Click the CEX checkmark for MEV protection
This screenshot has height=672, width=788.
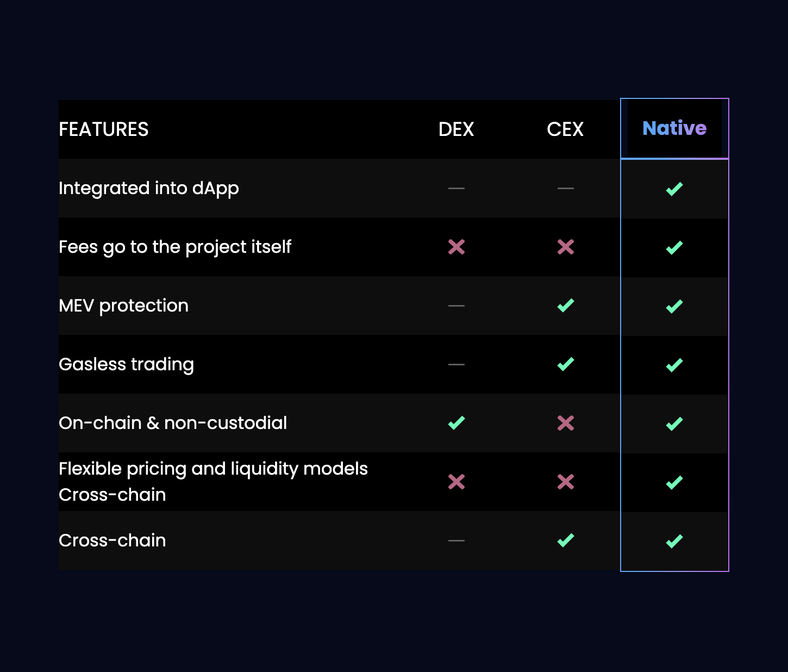tap(566, 306)
